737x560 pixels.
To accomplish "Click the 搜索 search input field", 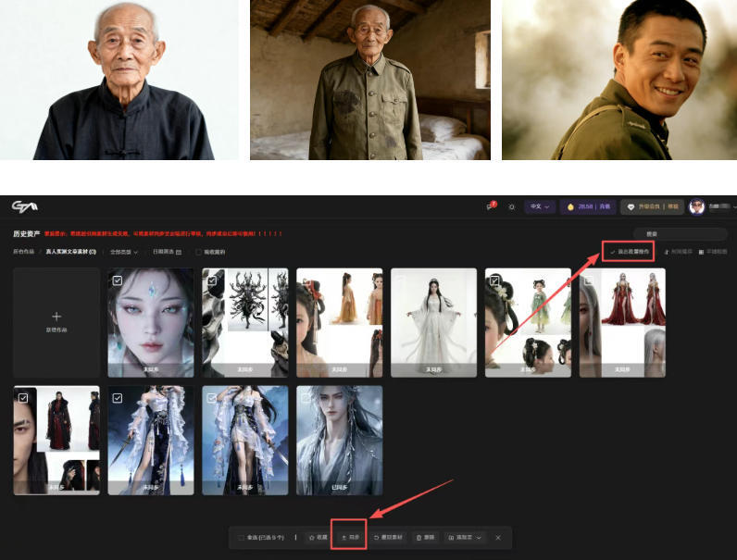I will click(680, 234).
